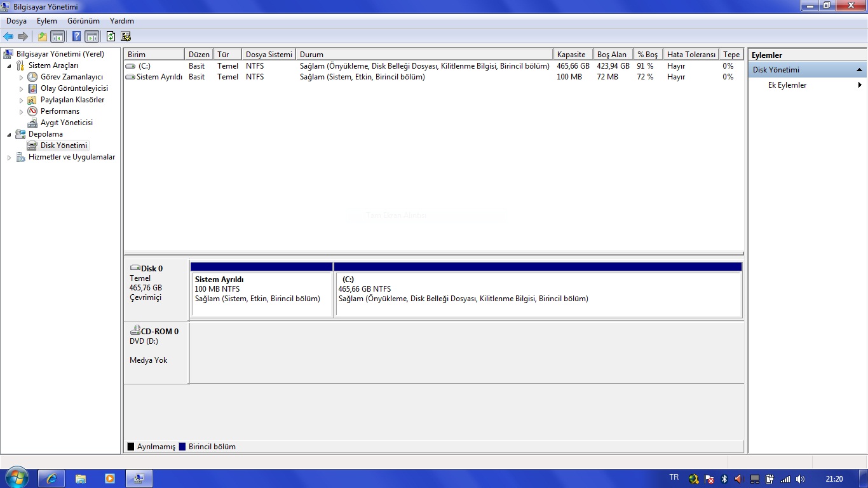Open the Görünüm menu
Screen dimensions: 868x488
click(83, 21)
